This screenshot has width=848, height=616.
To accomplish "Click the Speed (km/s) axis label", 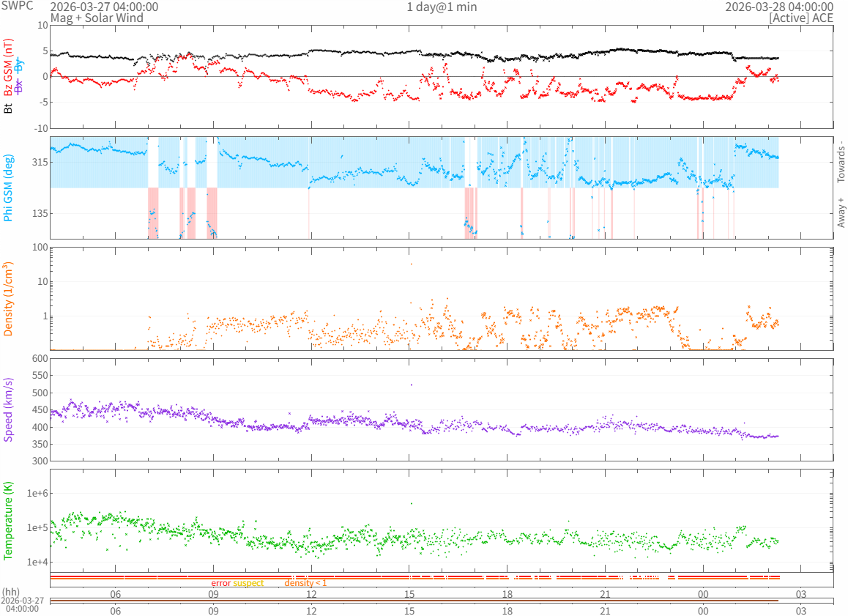I will tap(9, 409).
